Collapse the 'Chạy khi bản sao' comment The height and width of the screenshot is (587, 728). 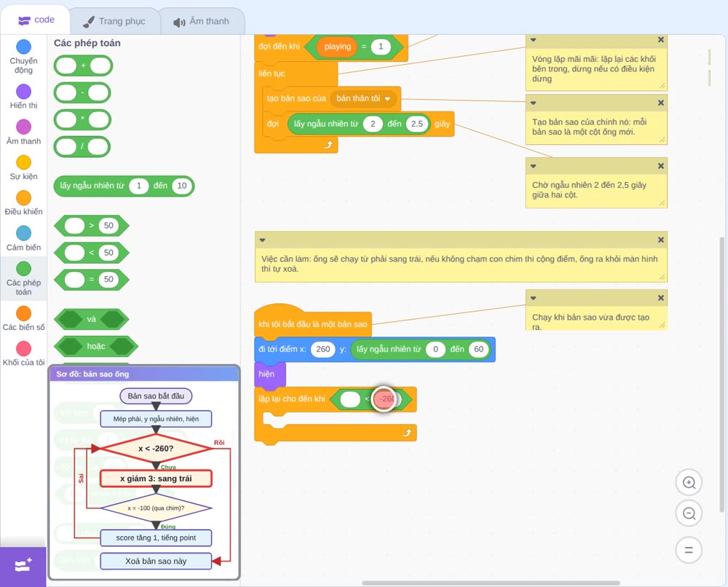click(x=534, y=298)
